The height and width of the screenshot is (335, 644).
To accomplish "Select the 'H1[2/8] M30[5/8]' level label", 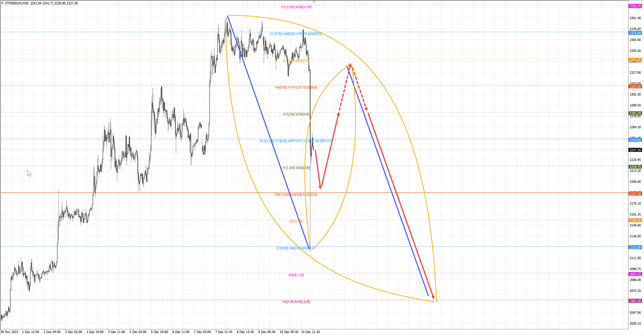I will (296, 114).
